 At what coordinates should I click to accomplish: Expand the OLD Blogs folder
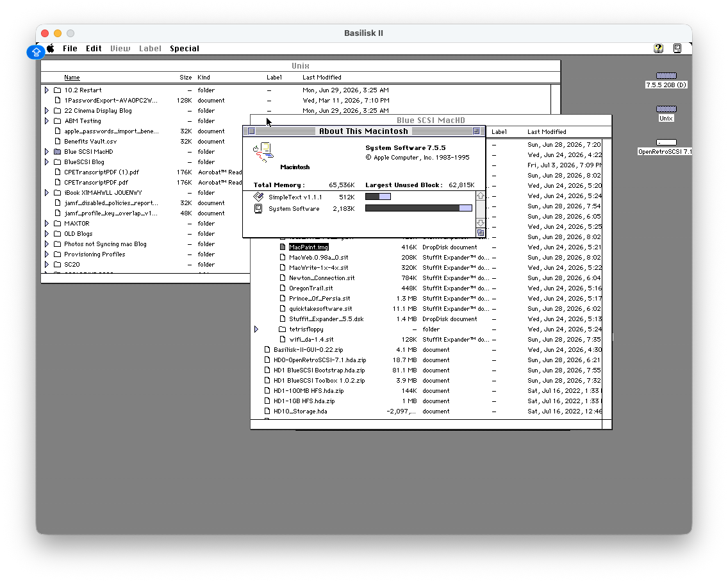pos(47,234)
